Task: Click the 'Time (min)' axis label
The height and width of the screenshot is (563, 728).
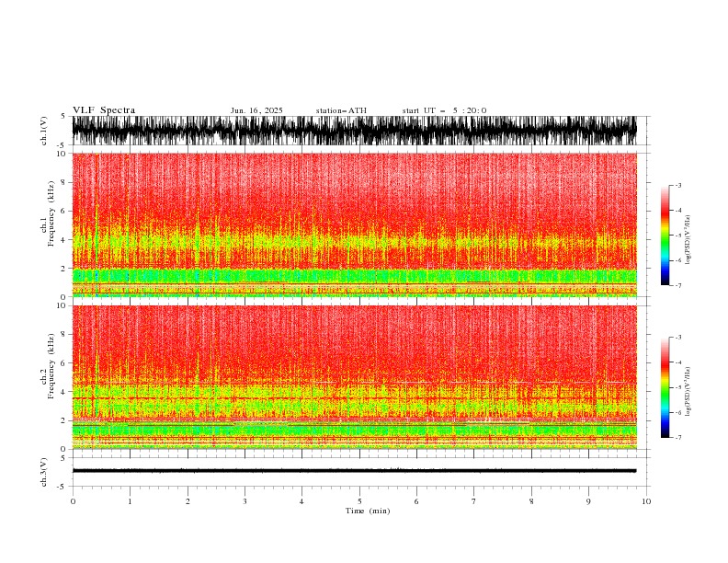Action: click(x=368, y=511)
